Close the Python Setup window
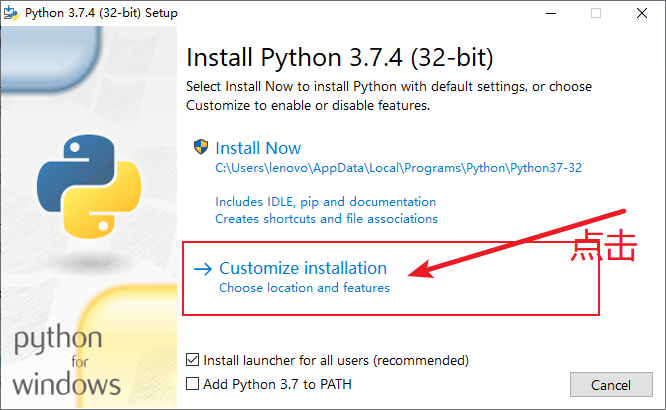 point(642,13)
